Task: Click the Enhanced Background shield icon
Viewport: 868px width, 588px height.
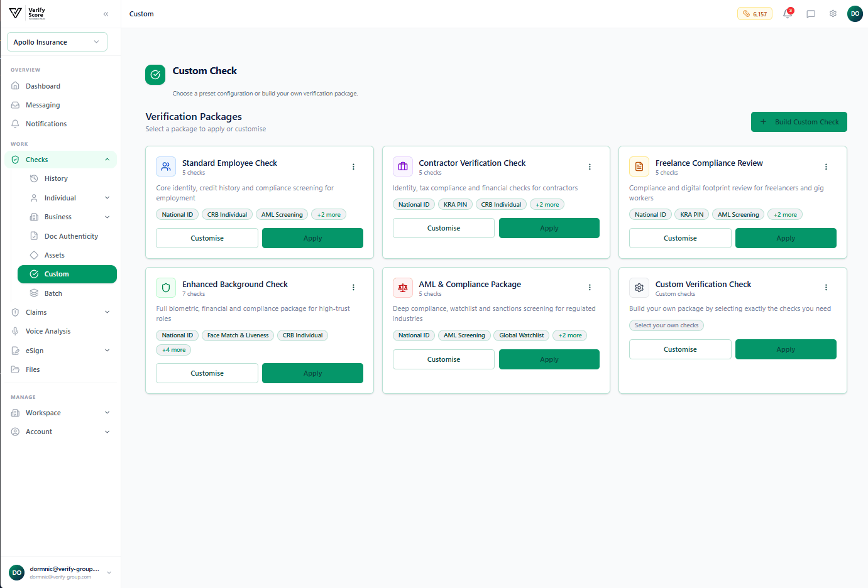Action: click(x=166, y=288)
